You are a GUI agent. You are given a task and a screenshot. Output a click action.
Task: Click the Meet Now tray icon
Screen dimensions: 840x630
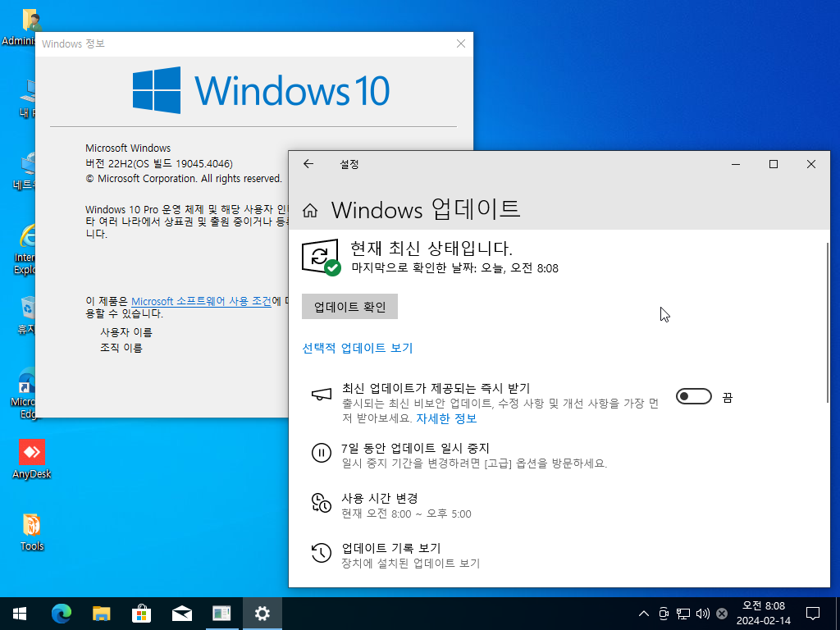coord(664,614)
